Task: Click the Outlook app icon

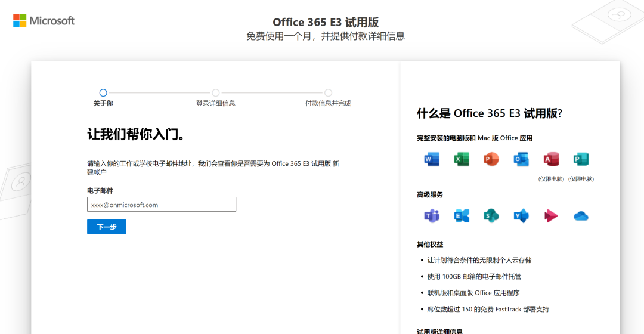Action: (x=521, y=159)
